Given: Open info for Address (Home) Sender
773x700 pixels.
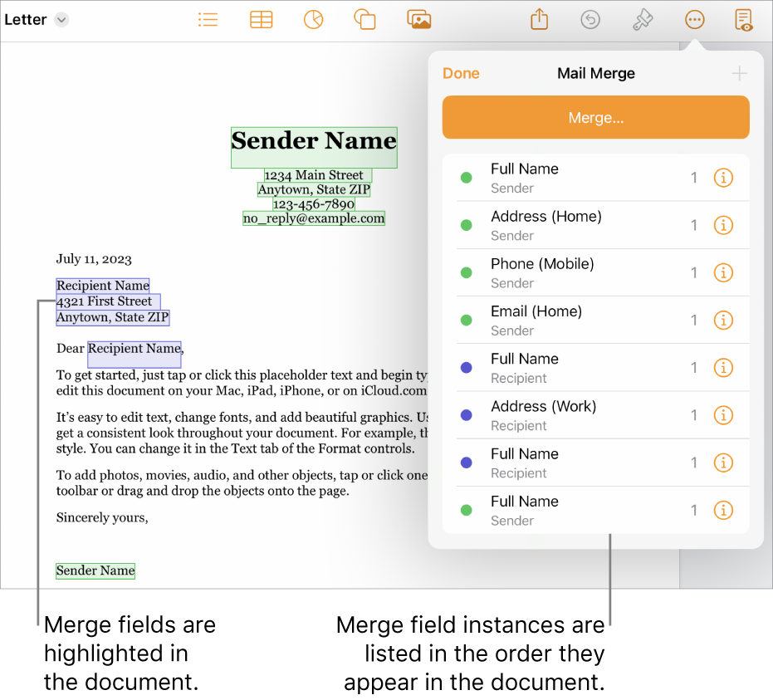Looking at the screenshot, I should (723, 225).
